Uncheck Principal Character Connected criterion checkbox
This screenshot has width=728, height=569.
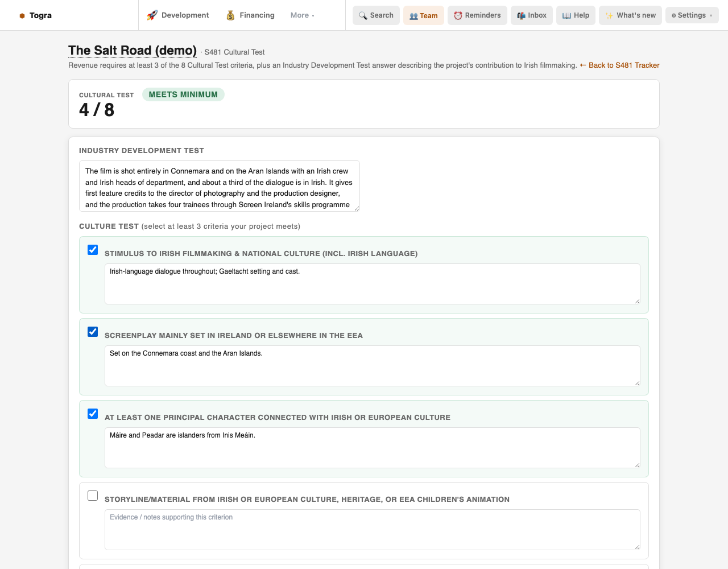click(93, 414)
